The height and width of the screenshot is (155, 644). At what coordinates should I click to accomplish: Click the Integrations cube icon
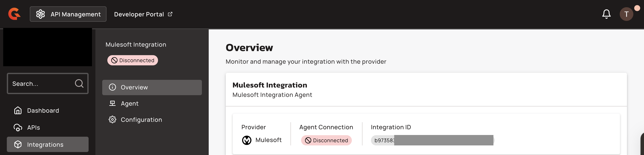click(18, 145)
